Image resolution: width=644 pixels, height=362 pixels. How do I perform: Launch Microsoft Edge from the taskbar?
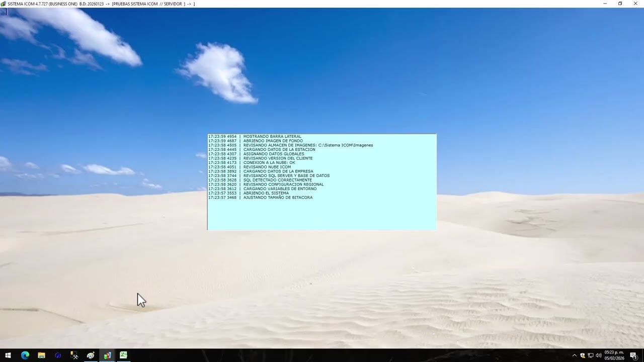[25, 355]
